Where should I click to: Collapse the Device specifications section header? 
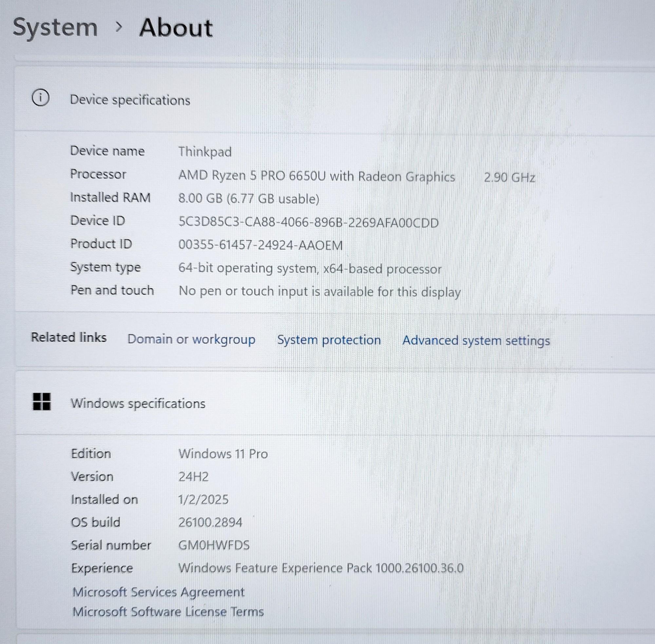pyautogui.click(x=335, y=100)
